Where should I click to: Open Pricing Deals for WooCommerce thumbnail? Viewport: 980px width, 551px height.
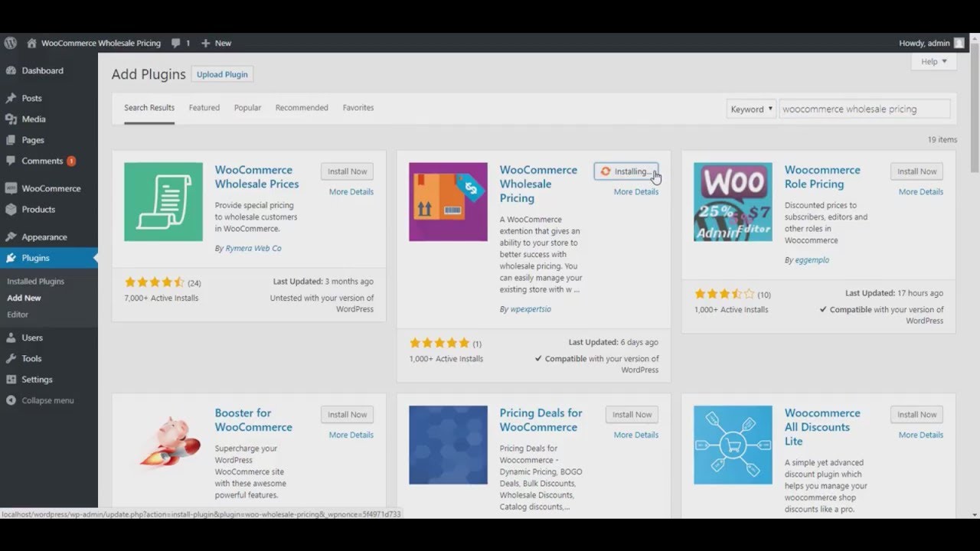pos(448,445)
